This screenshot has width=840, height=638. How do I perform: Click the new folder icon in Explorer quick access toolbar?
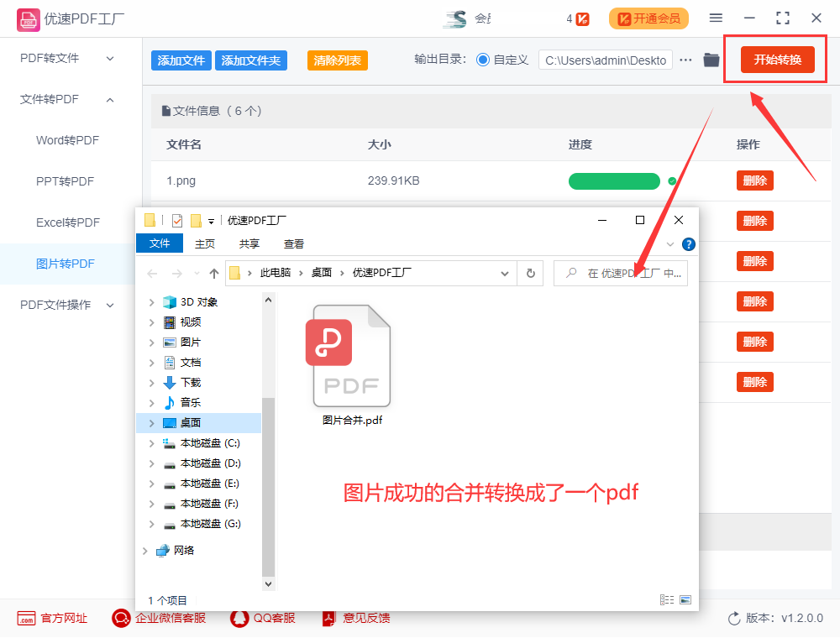tap(196, 221)
